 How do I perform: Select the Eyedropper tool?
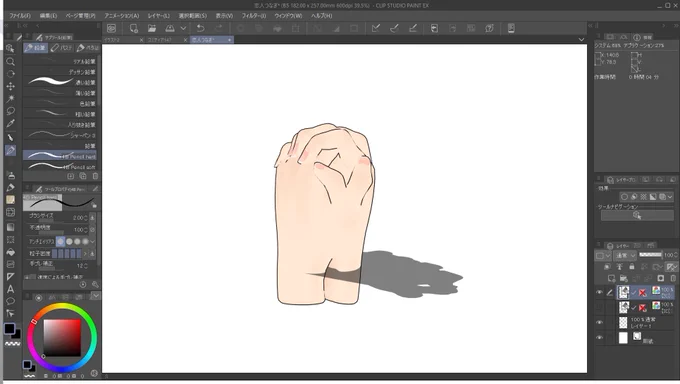[x=10, y=124]
